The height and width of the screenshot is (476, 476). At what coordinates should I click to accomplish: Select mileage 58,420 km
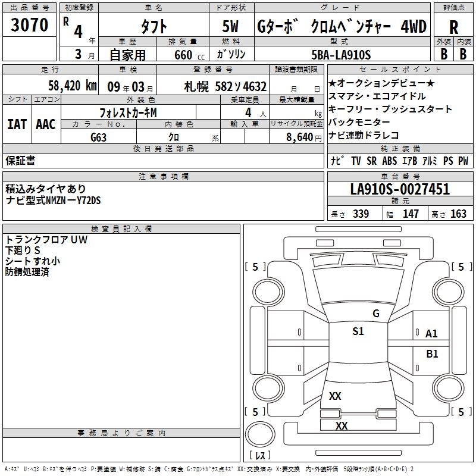coord(73,86)
